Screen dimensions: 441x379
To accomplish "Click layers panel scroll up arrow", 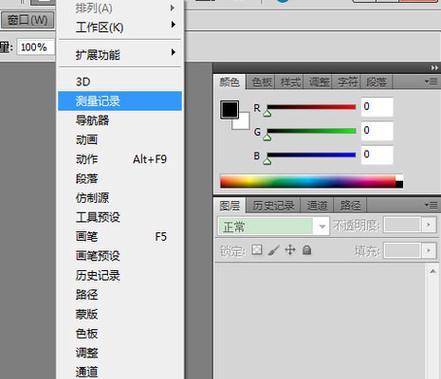I will [x=433, y=271].
